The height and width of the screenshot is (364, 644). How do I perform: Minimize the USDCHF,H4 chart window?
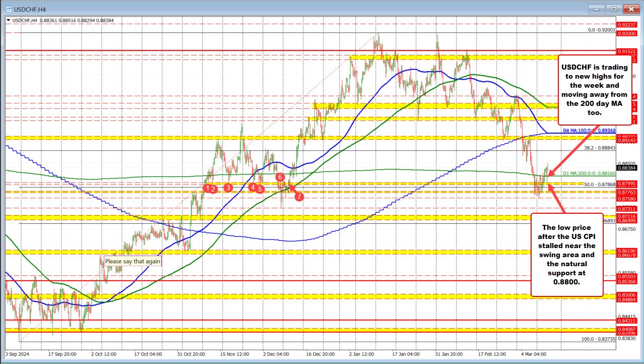click(599, 9)
